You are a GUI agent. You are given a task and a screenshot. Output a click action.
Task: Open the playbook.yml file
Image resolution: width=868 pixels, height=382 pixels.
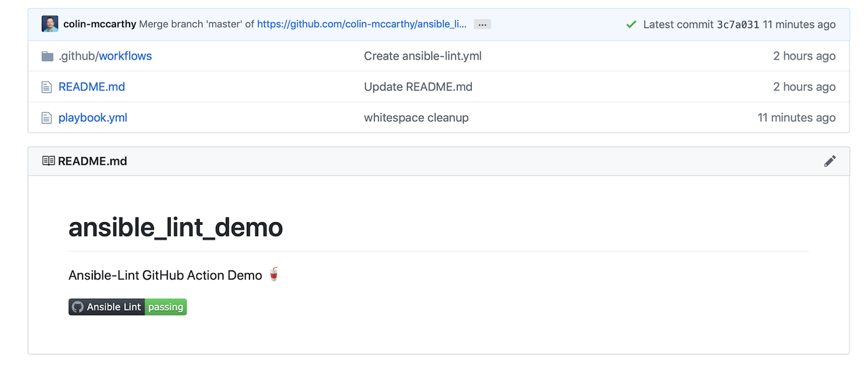93,118
